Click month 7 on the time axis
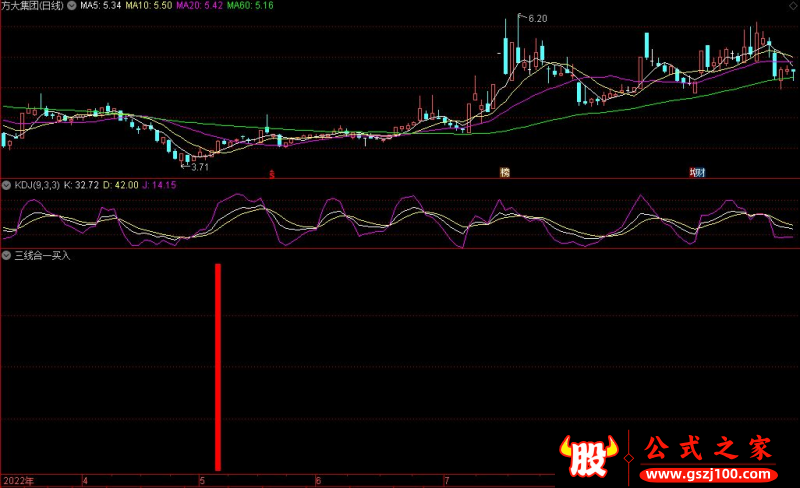The height and width of the screenshot is (488, 800). pos(446,481)
